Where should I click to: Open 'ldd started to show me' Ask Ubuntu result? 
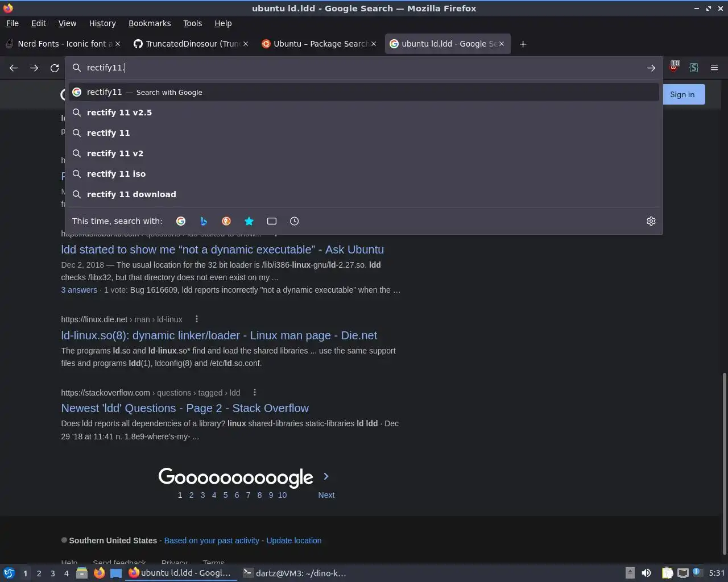(222, 250)
